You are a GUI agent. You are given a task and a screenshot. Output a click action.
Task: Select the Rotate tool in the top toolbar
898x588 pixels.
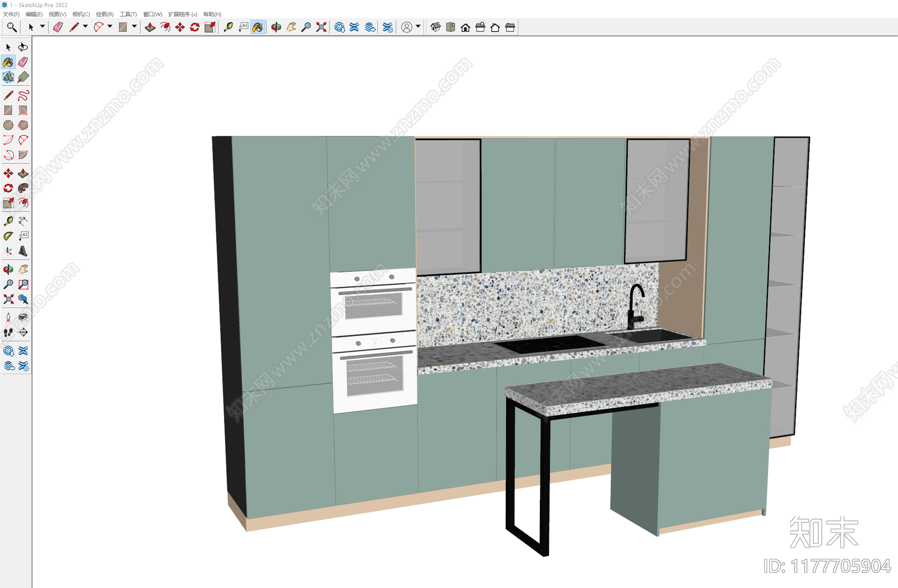[195, 27]
